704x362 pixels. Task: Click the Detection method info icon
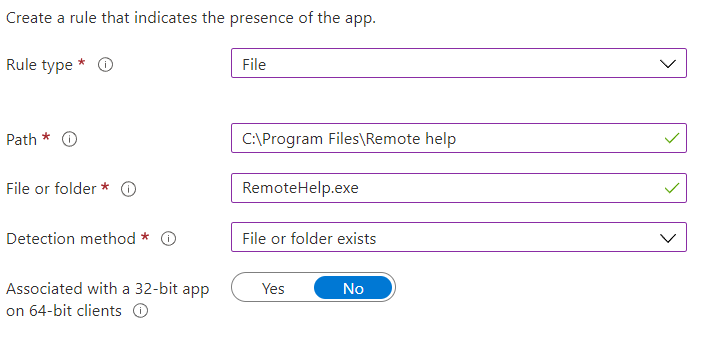(x=168, y=238)
